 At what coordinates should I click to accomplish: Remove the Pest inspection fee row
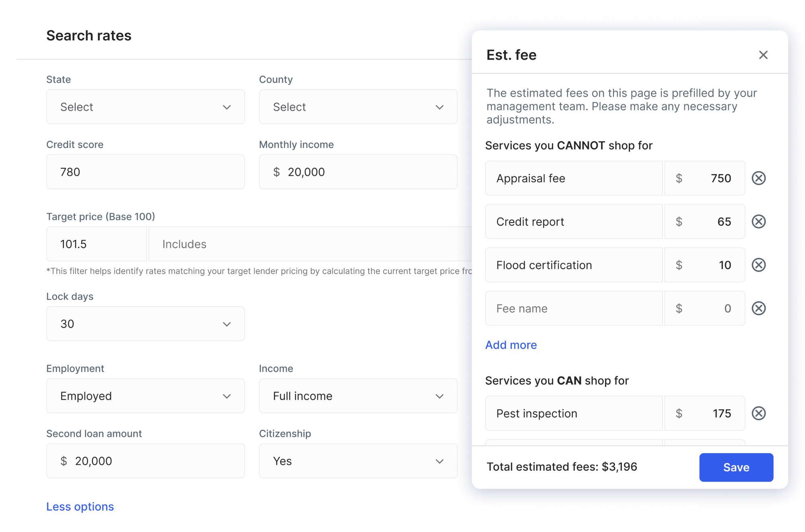pos(758,413)
